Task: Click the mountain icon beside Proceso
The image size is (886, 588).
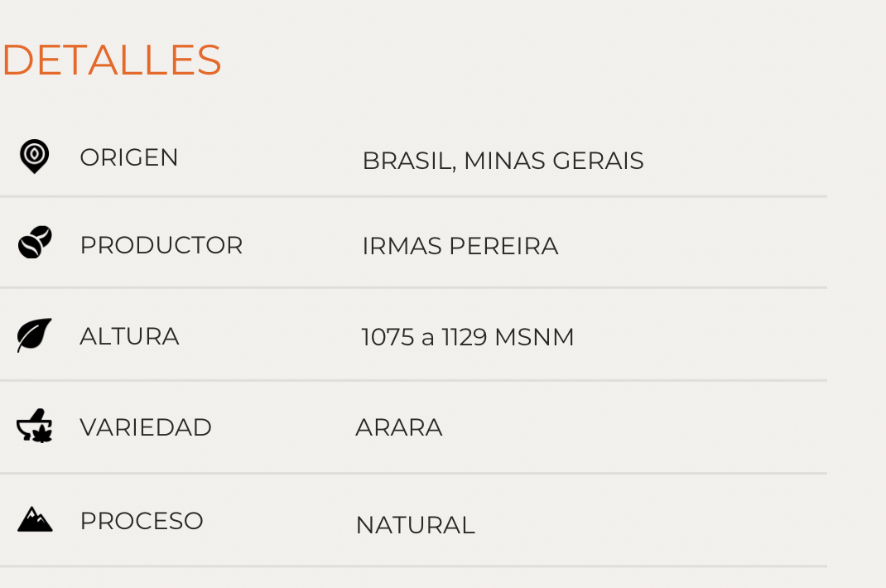Action: [35, 519]
